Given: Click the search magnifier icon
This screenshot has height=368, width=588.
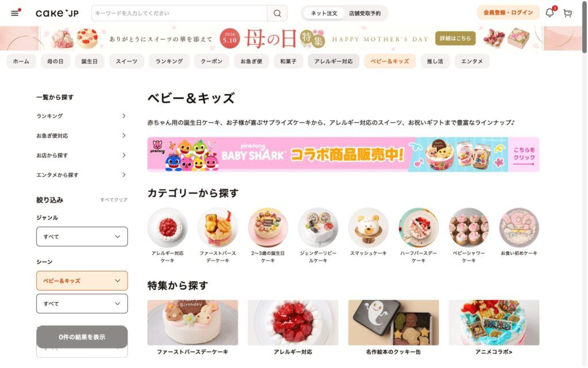Looking at the screenshot, I should [277, 13].
